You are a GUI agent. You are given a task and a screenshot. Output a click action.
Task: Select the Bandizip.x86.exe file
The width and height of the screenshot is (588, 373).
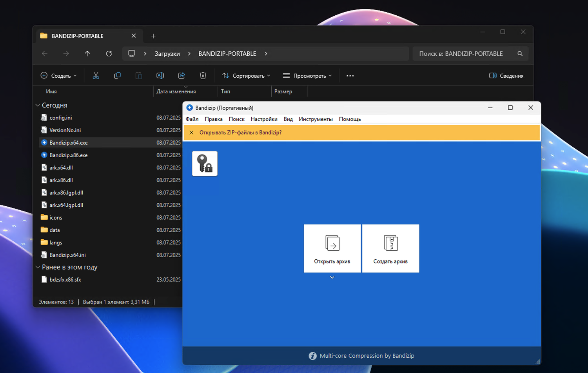click(69, 155)
